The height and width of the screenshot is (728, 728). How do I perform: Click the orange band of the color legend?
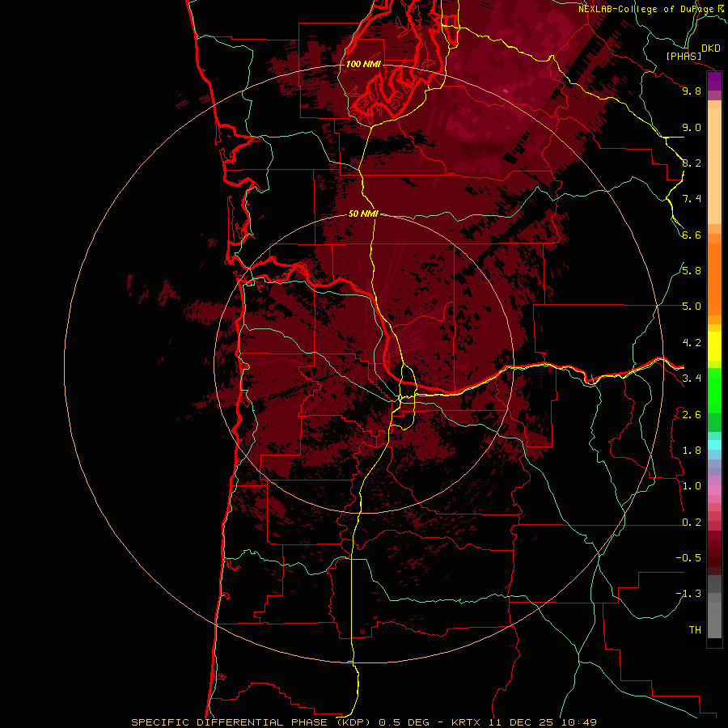coord(714,280)
